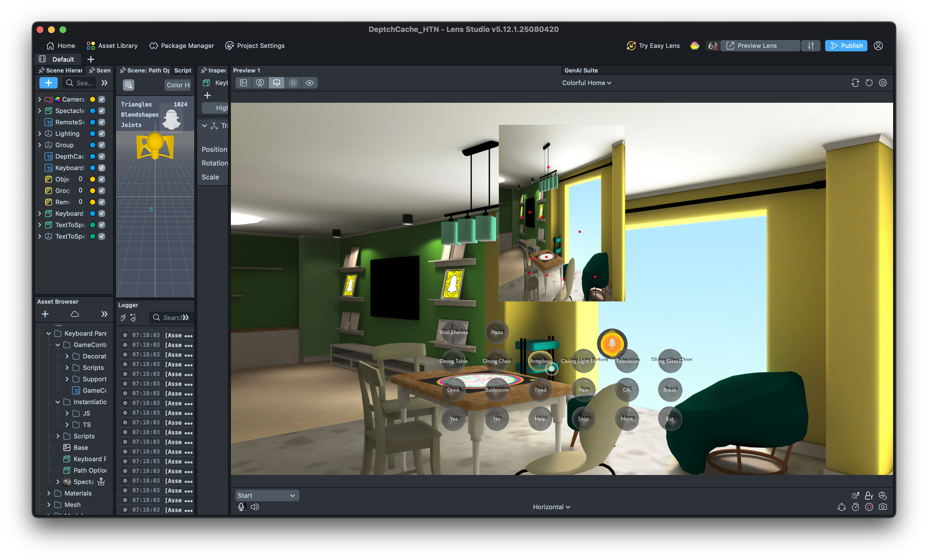Open the GenAI Suite settings gear
Screen dimensions: 928x560
882,83
